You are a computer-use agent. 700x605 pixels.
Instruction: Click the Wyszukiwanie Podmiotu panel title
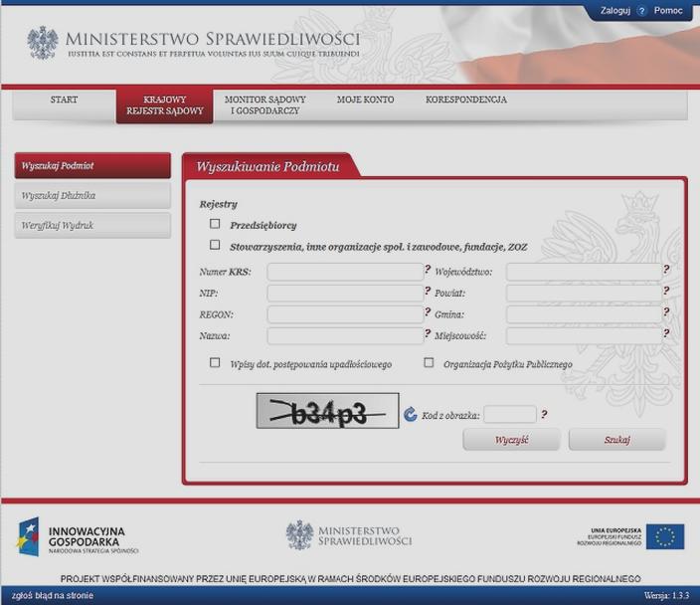(x=267, y=166)
